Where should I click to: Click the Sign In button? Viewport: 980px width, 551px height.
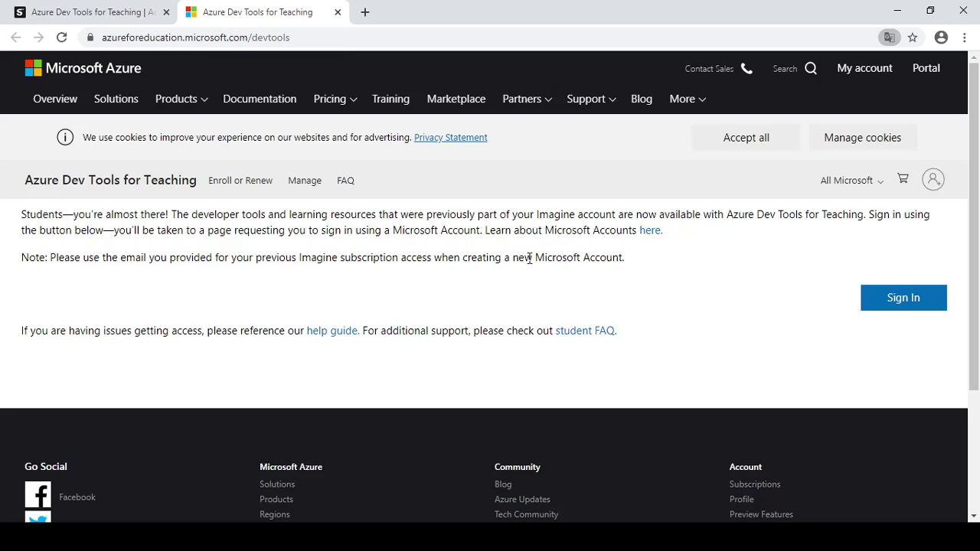point(903,298)
